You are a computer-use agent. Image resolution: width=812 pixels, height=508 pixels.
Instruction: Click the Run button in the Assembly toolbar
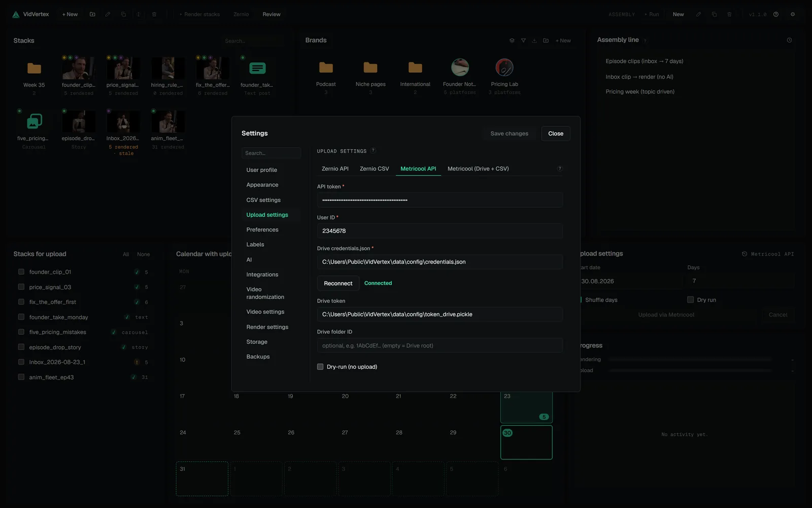pyautogui.click(x=652, y=14)
